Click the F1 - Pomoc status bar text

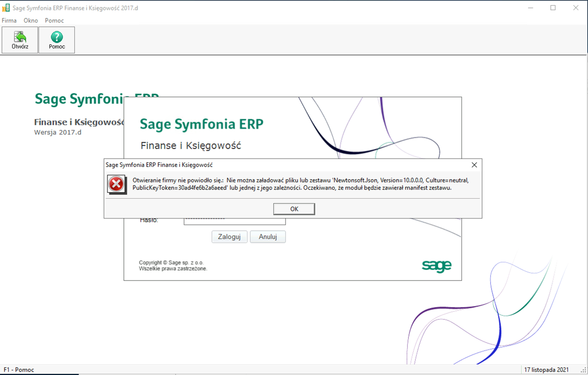[19, 370]
